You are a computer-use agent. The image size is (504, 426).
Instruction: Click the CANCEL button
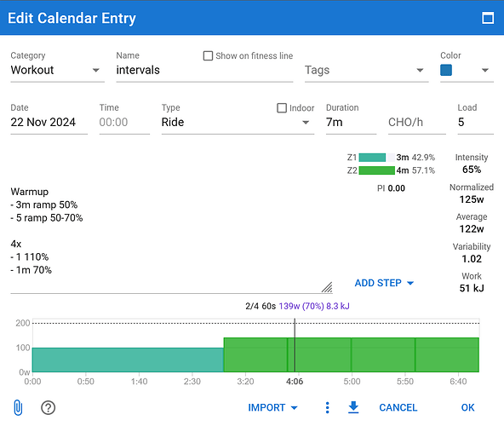398,407
